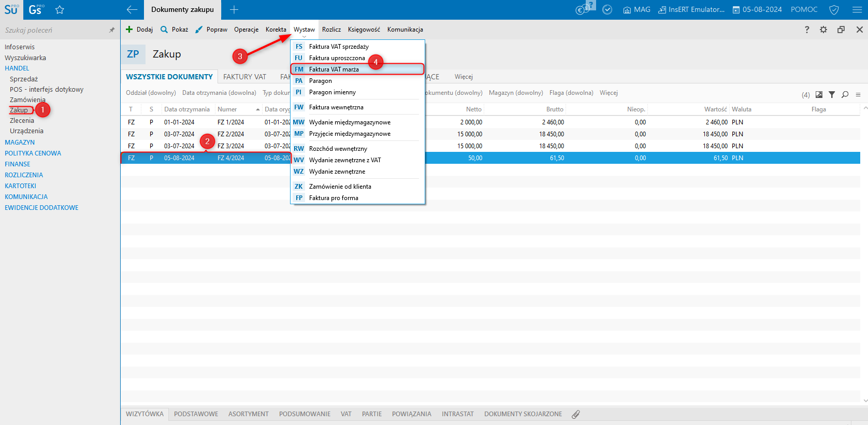Choose MW Wydanie międzymagazynowe

(x=357, y=122)
